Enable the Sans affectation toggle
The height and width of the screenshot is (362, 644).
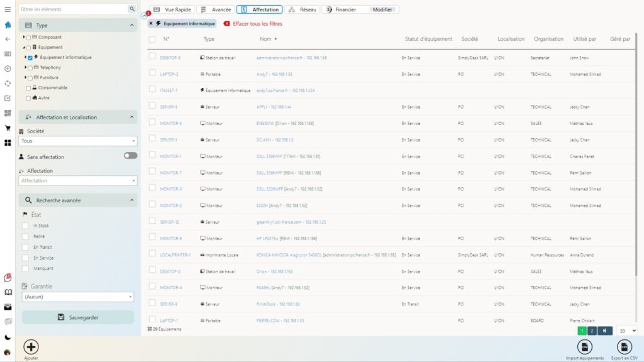pyautogui.click(x=130, y=155)
